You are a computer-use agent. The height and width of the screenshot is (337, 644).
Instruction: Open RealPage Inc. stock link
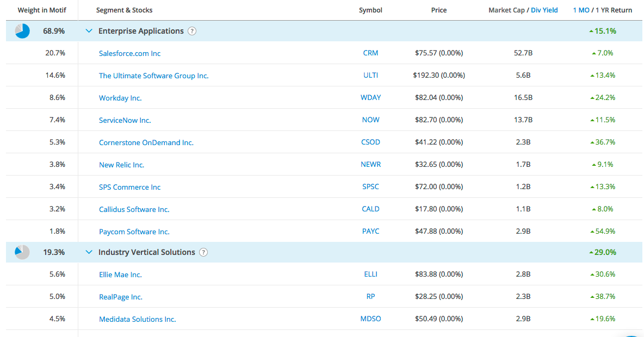[120, 297]
